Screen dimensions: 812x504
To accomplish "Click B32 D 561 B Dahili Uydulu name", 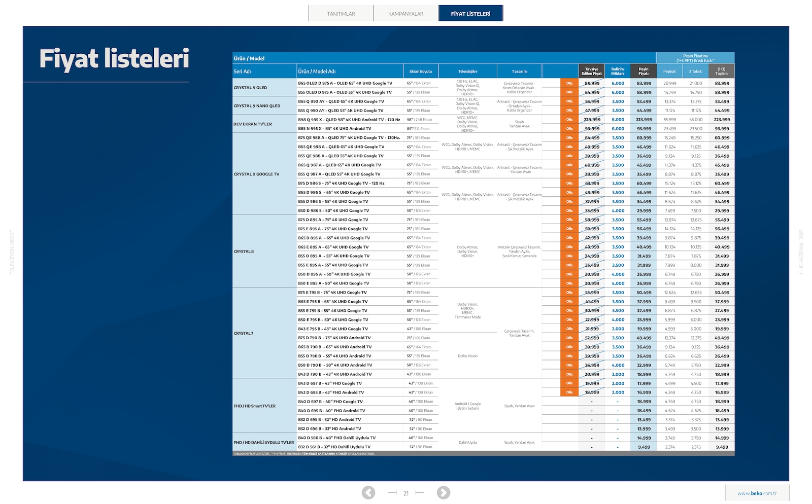I will (334, 447).
